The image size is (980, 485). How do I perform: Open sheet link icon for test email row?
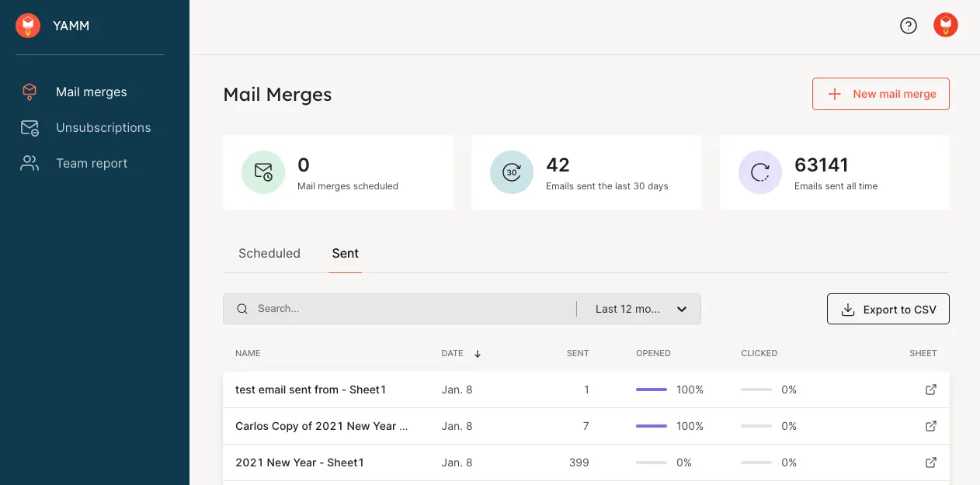point(931,390)
